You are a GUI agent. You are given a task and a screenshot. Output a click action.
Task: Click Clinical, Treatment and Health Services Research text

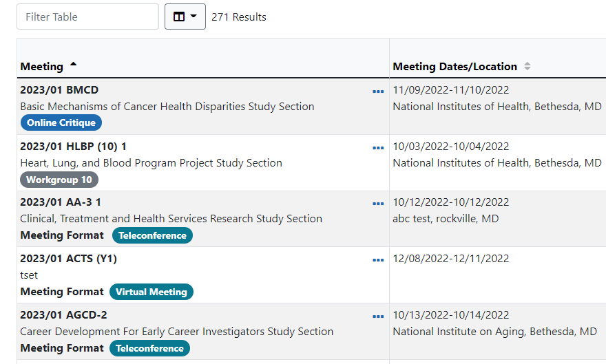[171, 219]
